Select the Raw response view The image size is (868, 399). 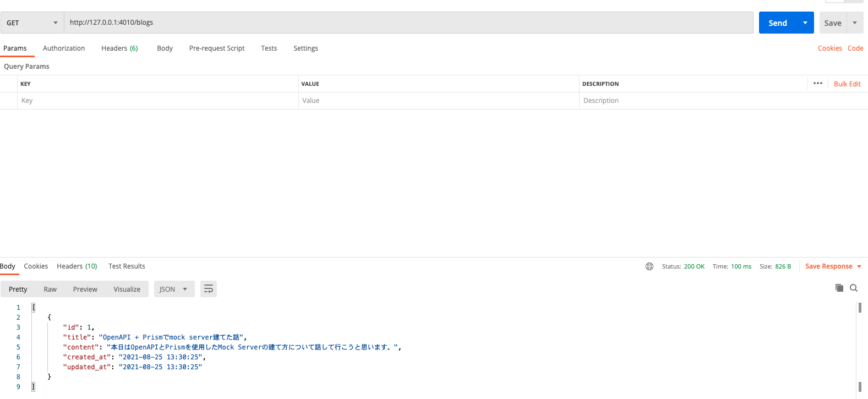(50, 289)
